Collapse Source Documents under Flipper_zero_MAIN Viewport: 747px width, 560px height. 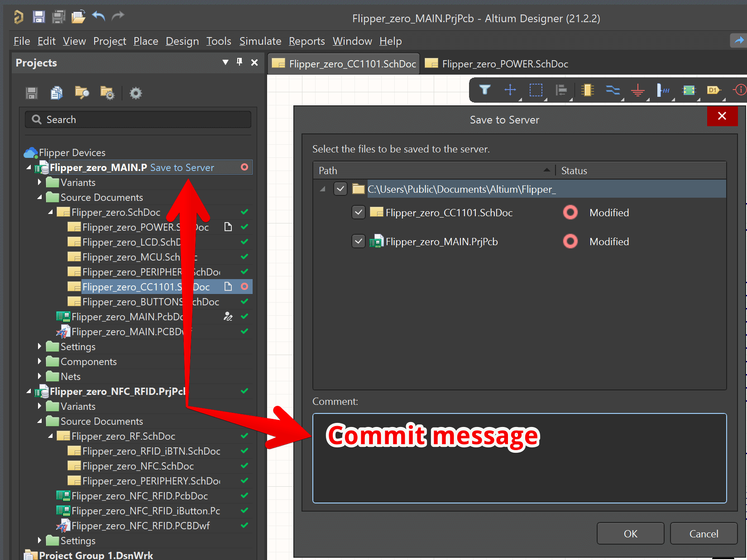click(x=39, y=197)
